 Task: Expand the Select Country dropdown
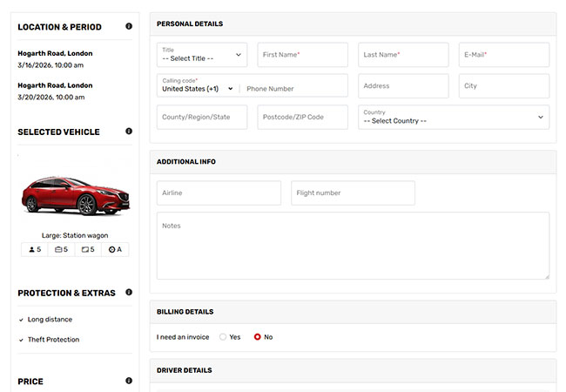[x=454, y=117]
